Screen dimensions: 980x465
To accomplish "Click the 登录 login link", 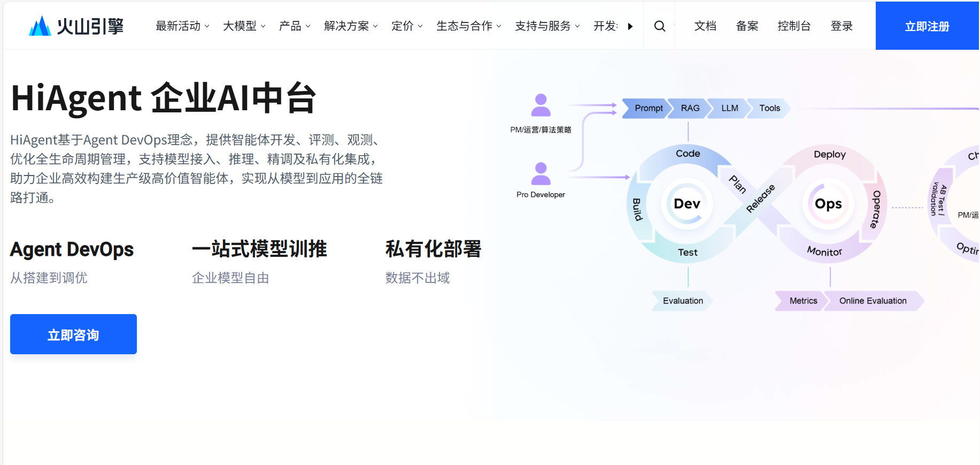I will pyautogui.click(x=842, y=26).
